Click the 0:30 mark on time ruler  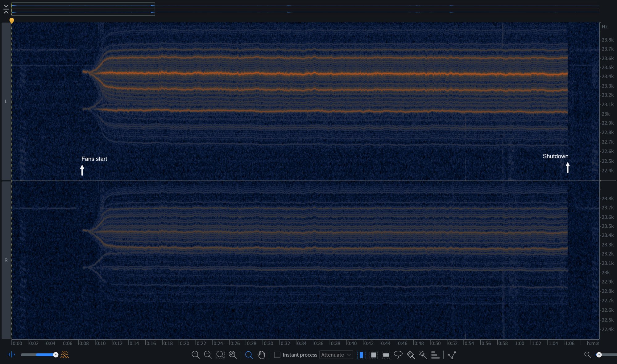click(x=268, y=343)
